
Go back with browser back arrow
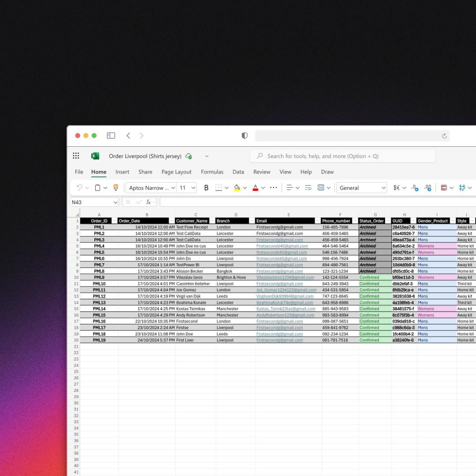(128, 136)
